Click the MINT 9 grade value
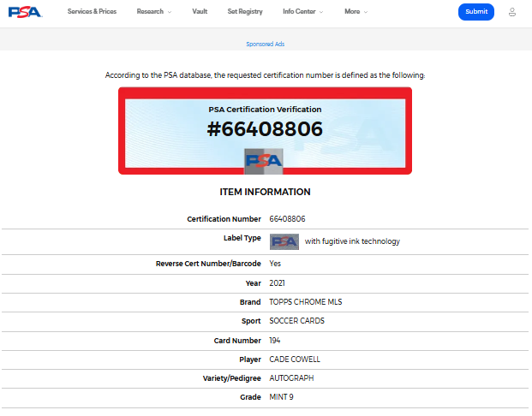Screen dimensions: 532x416 [283, 397]
